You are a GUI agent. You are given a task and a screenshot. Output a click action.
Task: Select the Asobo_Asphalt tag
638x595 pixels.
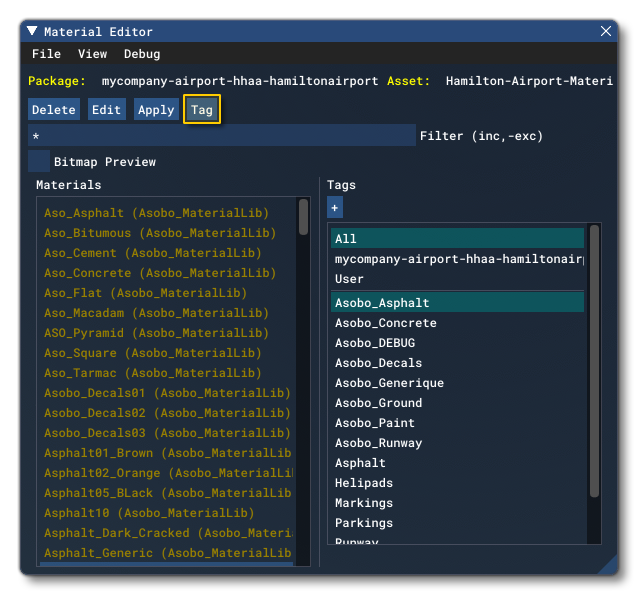click(x=457, y=302)
